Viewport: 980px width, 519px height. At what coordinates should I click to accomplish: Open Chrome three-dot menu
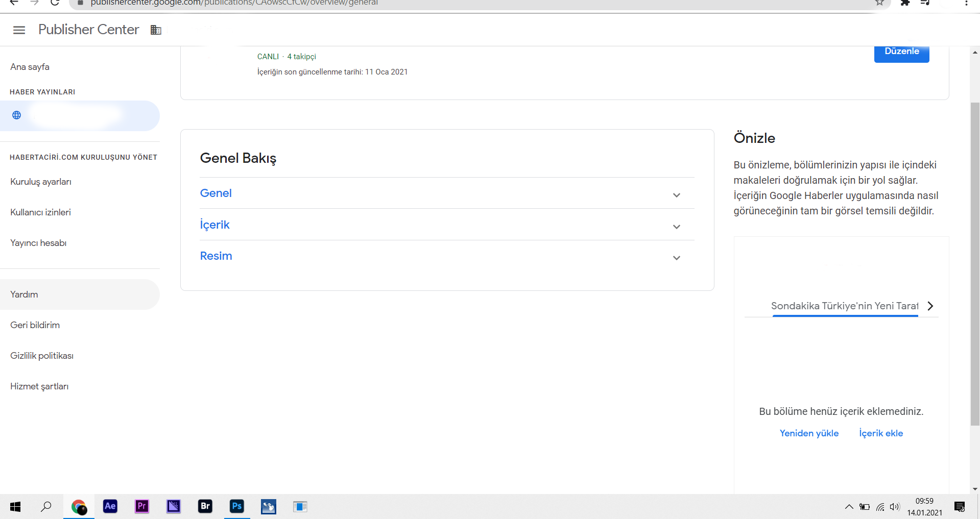[966, 3]
